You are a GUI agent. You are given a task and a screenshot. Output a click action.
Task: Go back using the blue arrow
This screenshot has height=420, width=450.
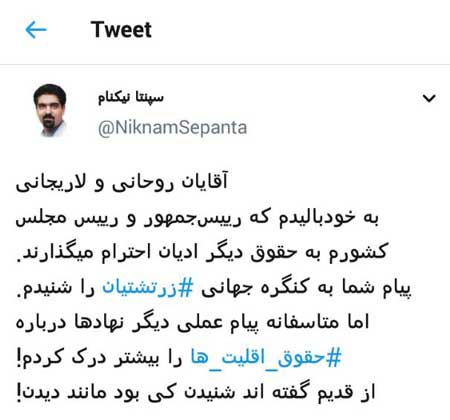[36, 30]
